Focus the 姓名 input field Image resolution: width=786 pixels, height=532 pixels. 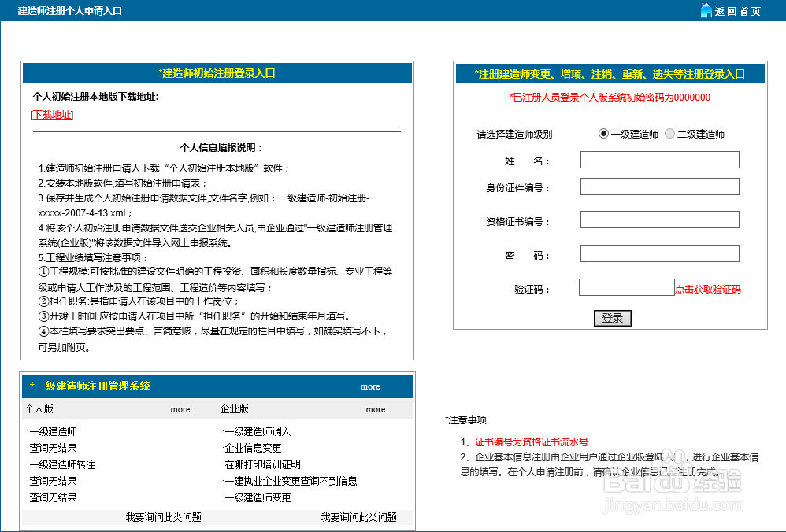660,160
